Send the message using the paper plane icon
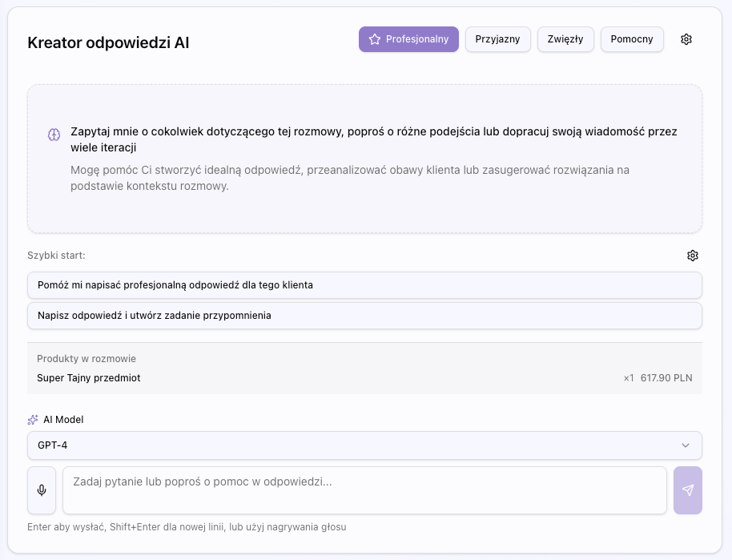Image resolution: width=732 pixels, height=560 pixels. click(688, 489)
